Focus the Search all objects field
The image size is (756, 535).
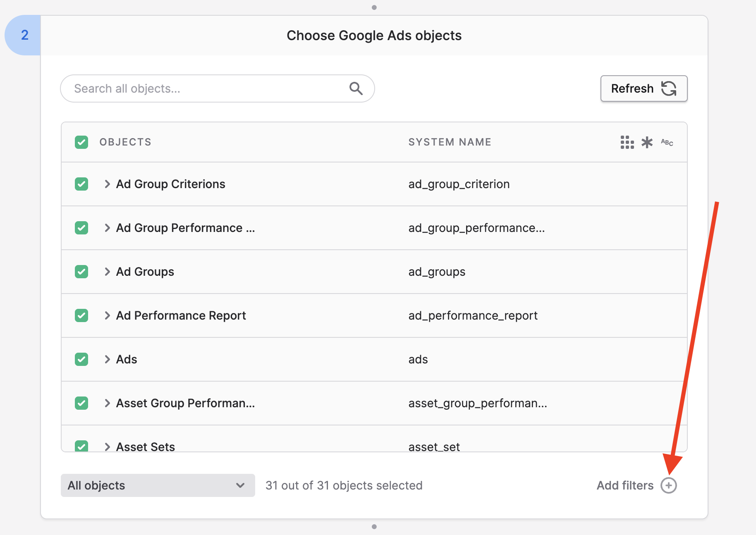click(207, 88)
